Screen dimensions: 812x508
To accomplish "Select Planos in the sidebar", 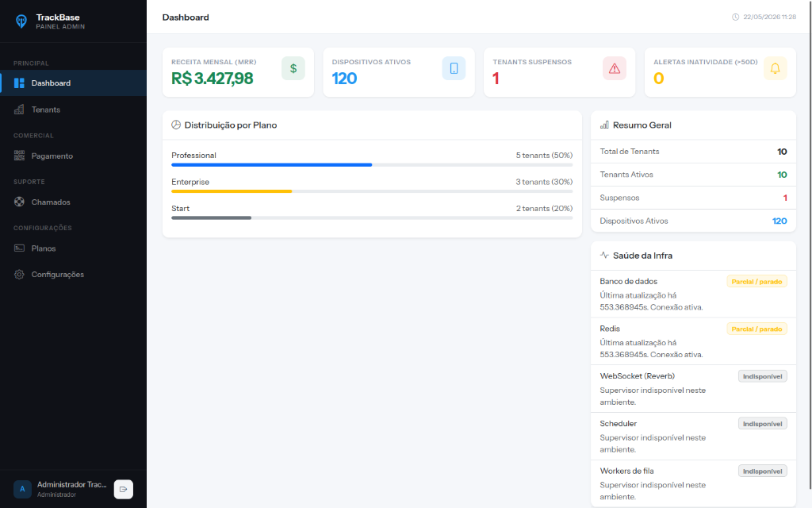I will click(74, 248).
